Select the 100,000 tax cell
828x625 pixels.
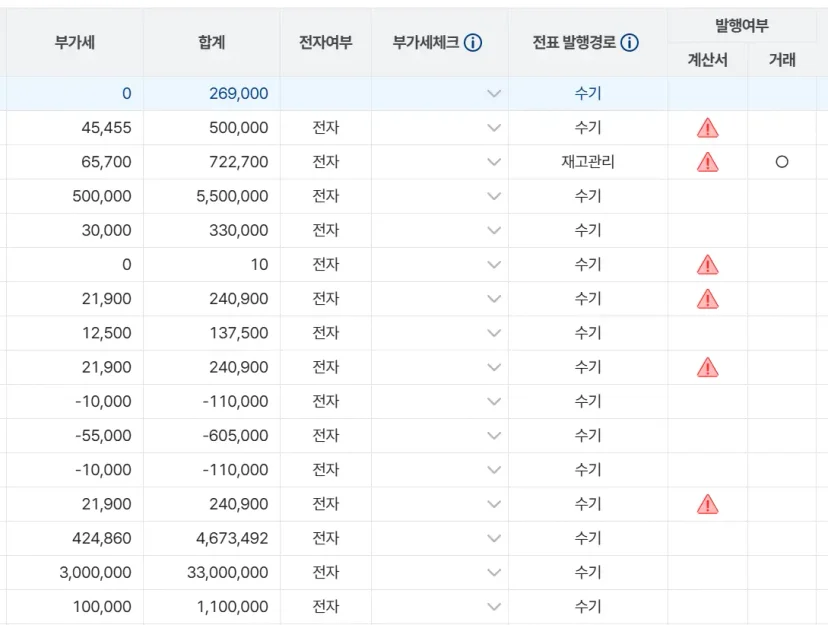pos(74,607)
